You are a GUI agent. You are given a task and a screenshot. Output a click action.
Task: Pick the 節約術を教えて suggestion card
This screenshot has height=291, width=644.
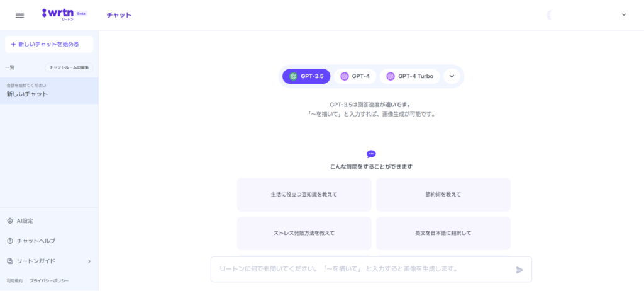443,194
